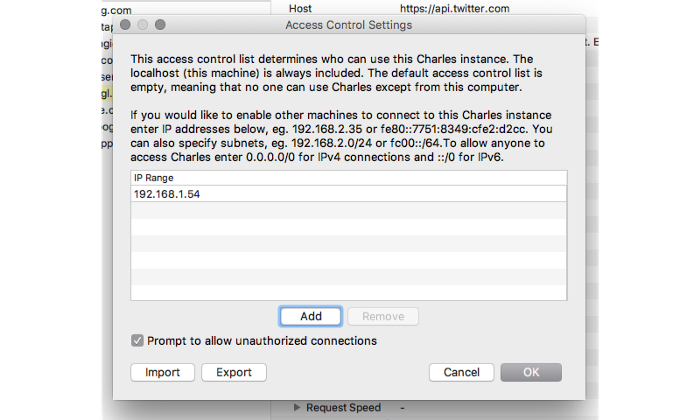This screenshot has width=700, height=420.
Task: Select the Host row label behind dialog
Action: [x=302, y=8]
